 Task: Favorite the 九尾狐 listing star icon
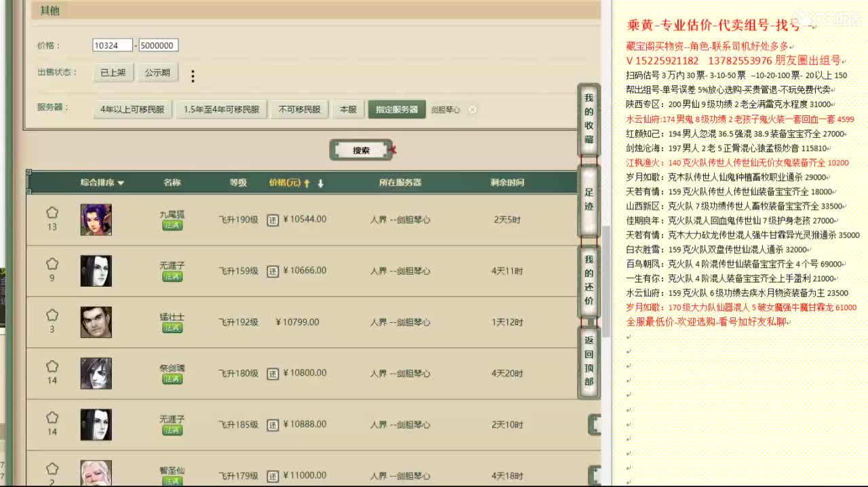tap(52, 213)
